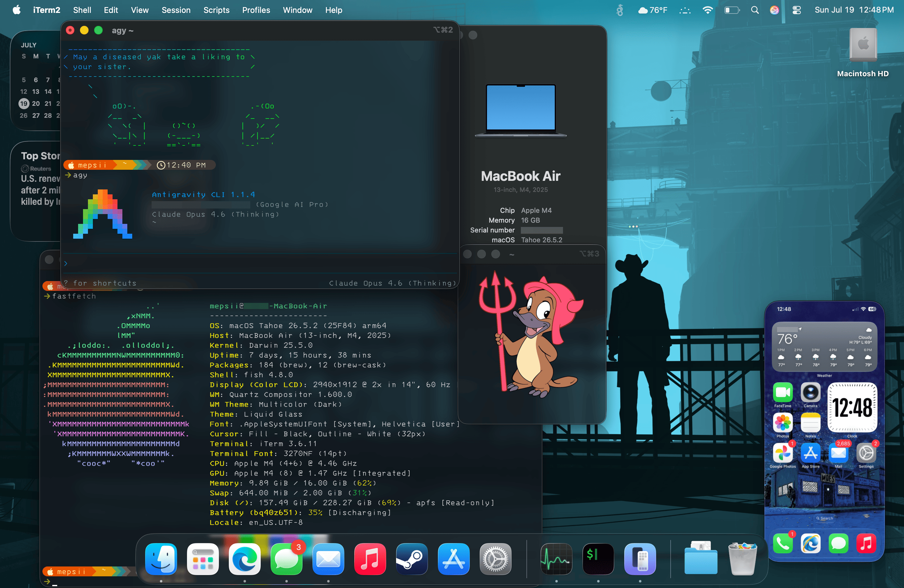904x588 pixels.
Task: Switch to iTerm via its Dock icon
Action: point(598,559)
